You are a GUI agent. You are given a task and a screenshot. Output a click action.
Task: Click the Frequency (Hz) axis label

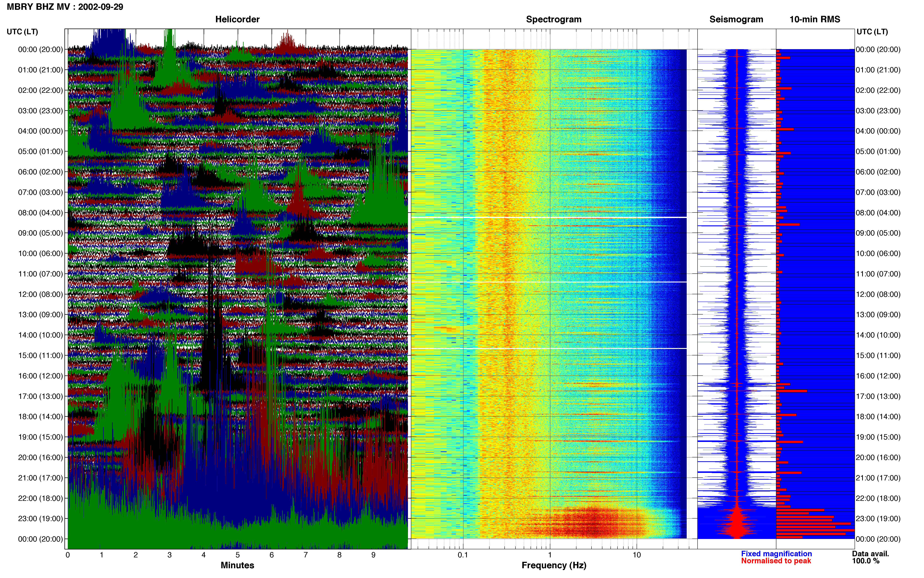[x=554, y=565]
